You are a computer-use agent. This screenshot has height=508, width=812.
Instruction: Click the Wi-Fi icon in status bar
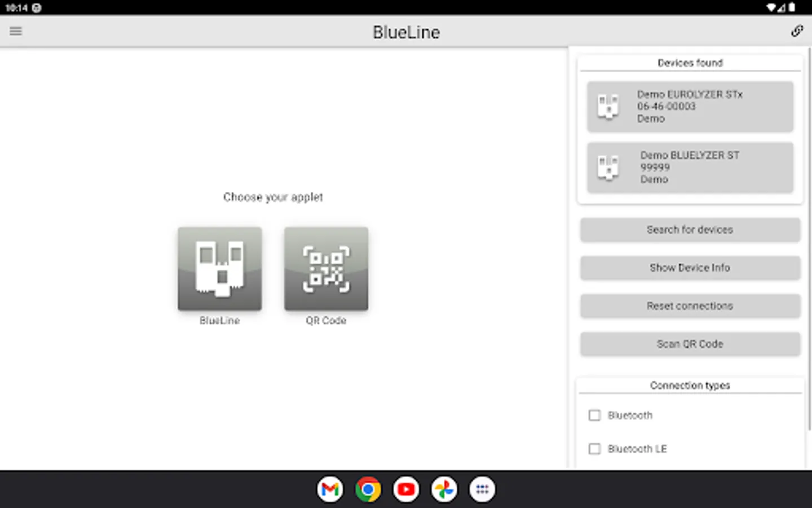click(x=771, y=7)
